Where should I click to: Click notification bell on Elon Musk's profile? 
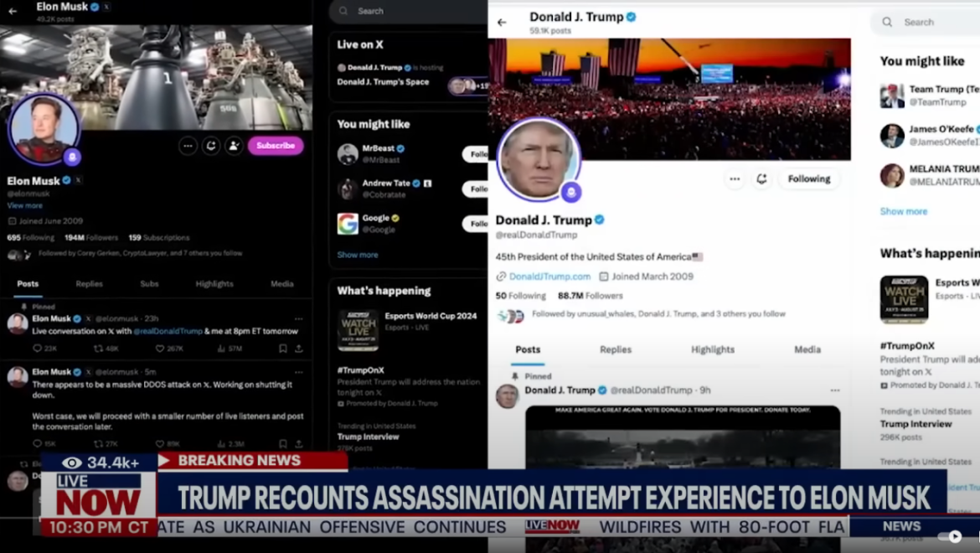click(211, 146)
